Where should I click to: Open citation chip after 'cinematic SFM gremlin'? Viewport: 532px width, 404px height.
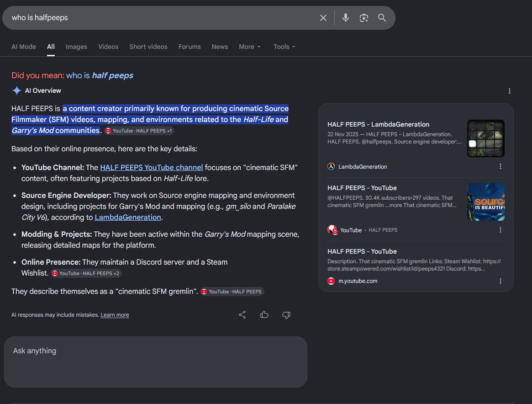coord(232,292)
